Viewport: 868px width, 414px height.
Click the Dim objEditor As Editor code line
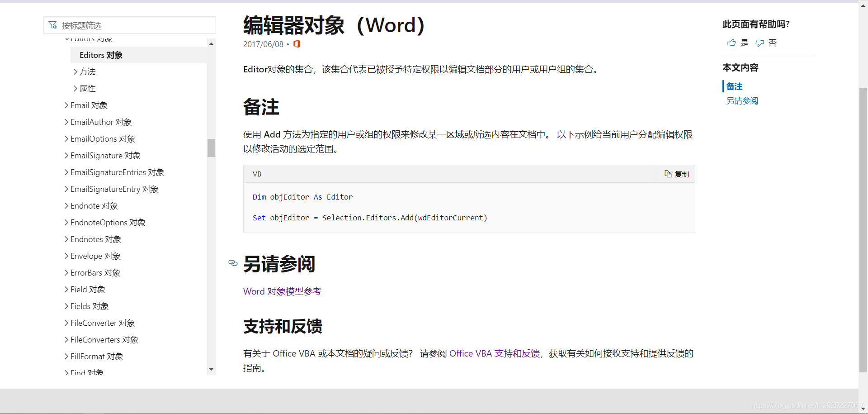(x=302, y=197)
